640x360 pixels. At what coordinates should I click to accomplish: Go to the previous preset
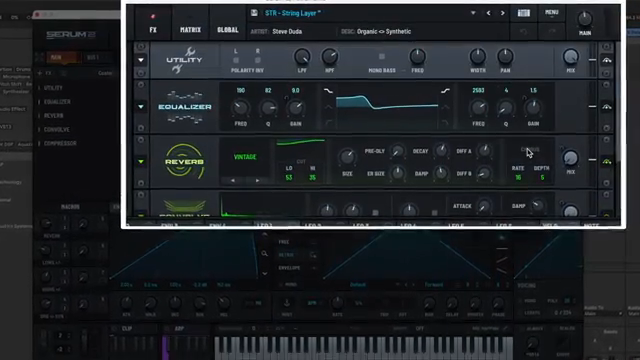[x=488, y=13]
